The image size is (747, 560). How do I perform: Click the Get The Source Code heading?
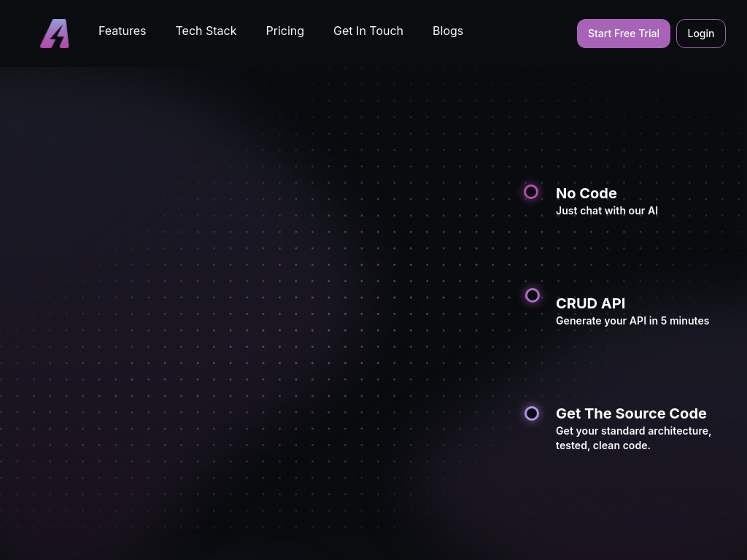(631, 413)
